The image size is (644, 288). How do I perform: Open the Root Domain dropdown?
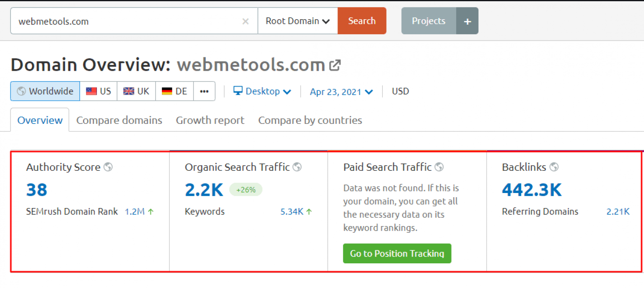(x=297, y=21)
